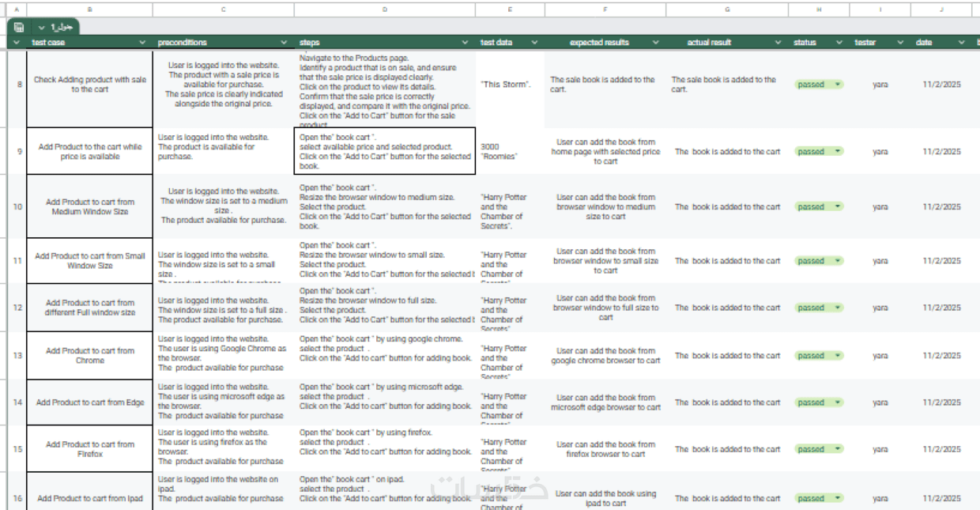Open the expected results column filter arrow

pos(656,43)
